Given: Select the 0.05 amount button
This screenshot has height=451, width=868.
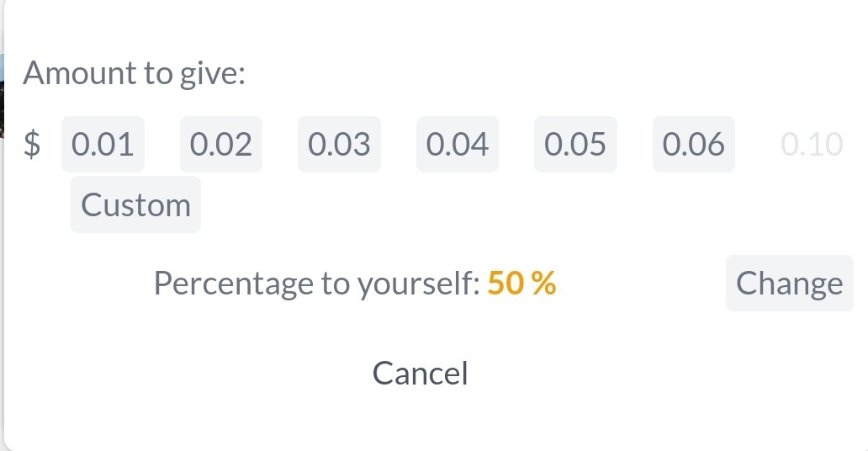Looking at the screenshot, I should pos(575,144).
